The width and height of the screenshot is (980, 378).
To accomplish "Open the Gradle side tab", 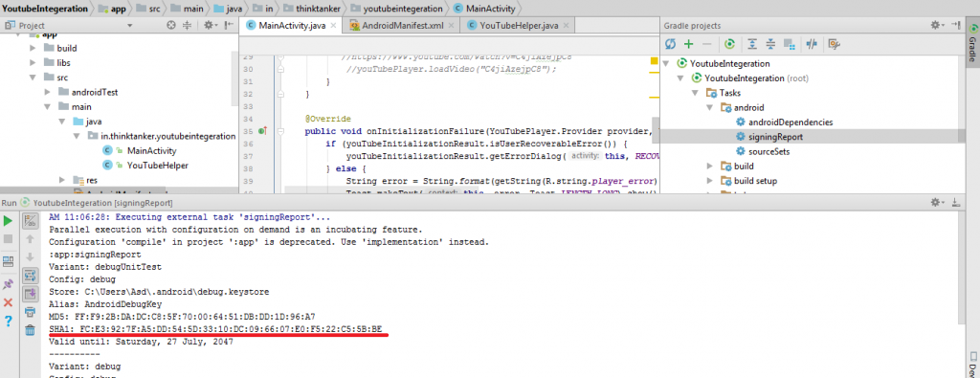I will [x=973, y=44].
